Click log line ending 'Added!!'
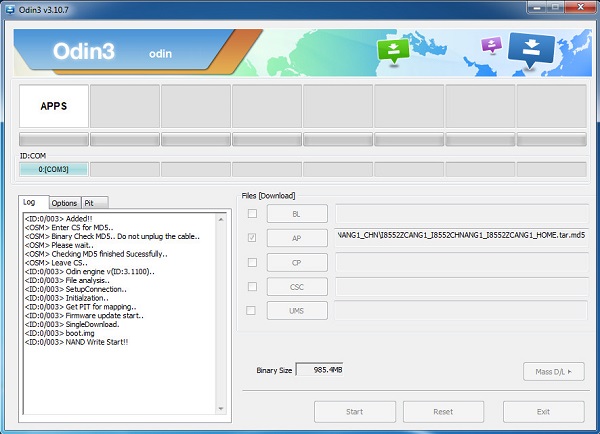 pyautogui.click(x=59, y=219)
